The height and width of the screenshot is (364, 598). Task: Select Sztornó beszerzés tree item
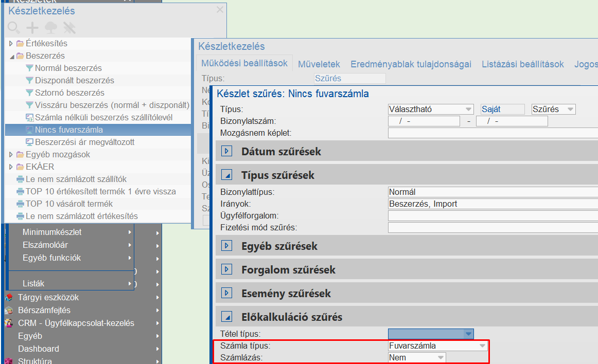(x=69, y=93)
